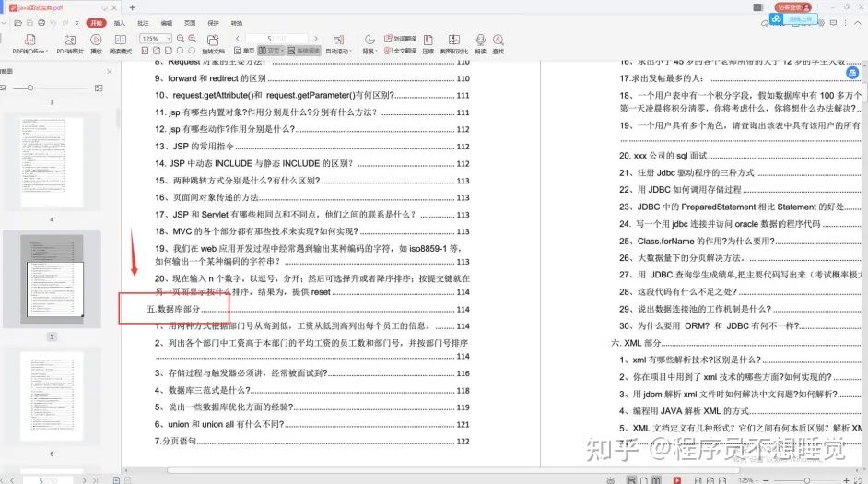This screenshot has width=868, height=484.
Task: Enable 划词翻译 word translation
Action: click(x=400, y=39)
